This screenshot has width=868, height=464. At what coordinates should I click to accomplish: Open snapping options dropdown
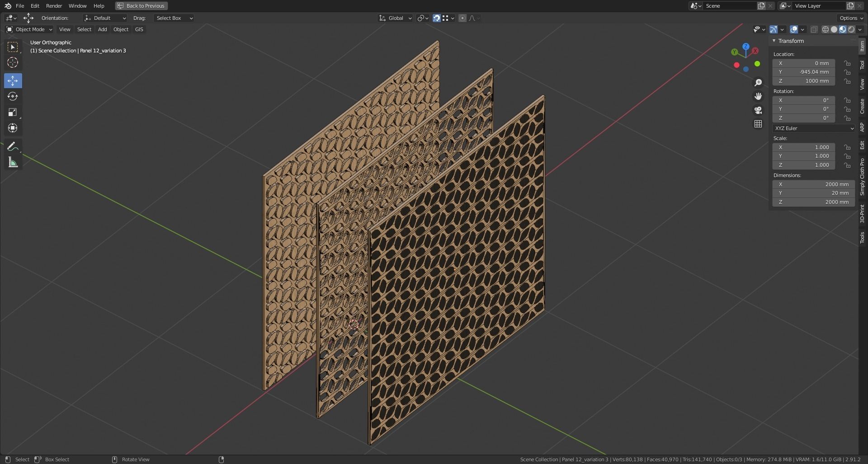[x=448, y=18]
